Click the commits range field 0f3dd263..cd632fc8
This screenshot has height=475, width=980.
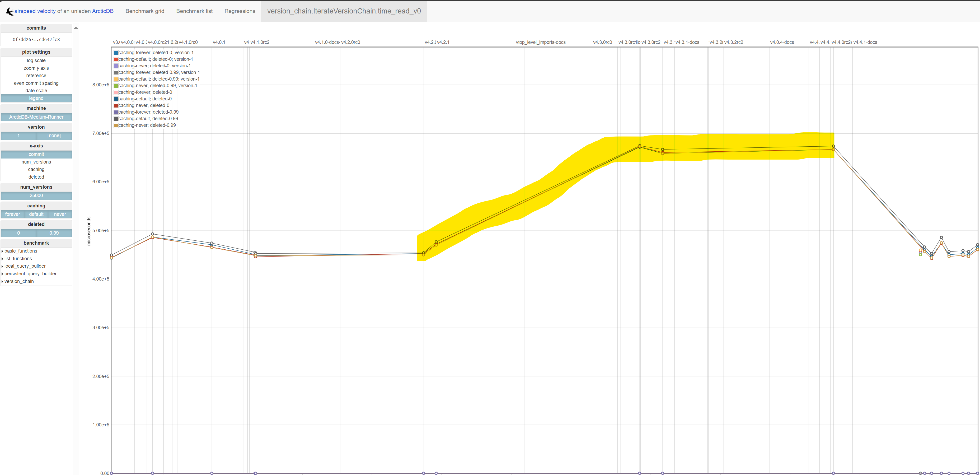click(36, 40)
